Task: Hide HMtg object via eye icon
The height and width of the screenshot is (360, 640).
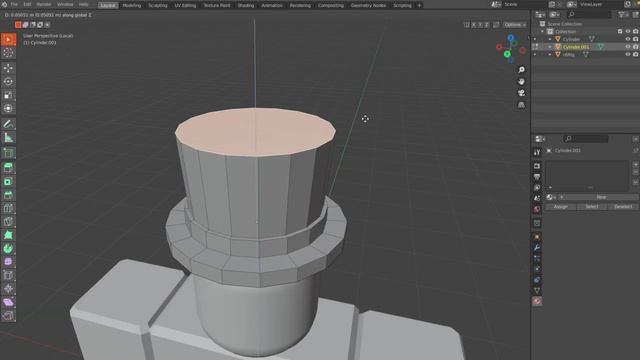Action: [x=628, y=55]
